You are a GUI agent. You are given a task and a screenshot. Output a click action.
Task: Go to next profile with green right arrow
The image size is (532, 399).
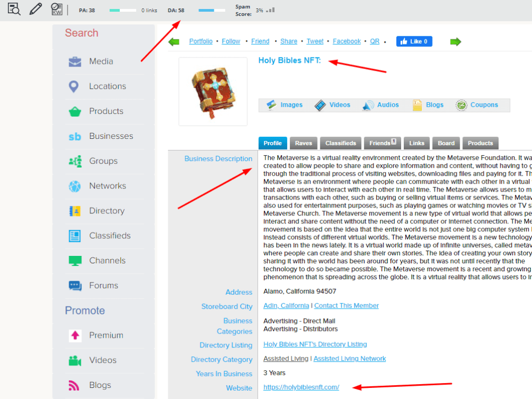(x=455, y=41)
